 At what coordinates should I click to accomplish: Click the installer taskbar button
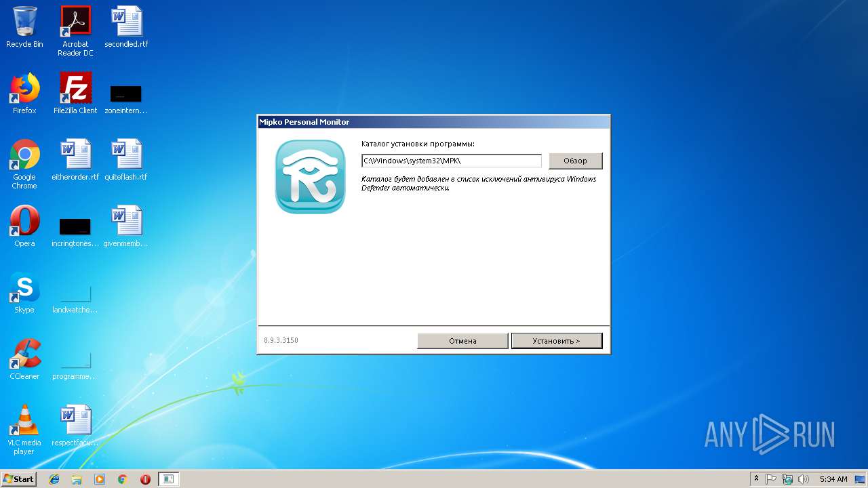pos(168,479)
